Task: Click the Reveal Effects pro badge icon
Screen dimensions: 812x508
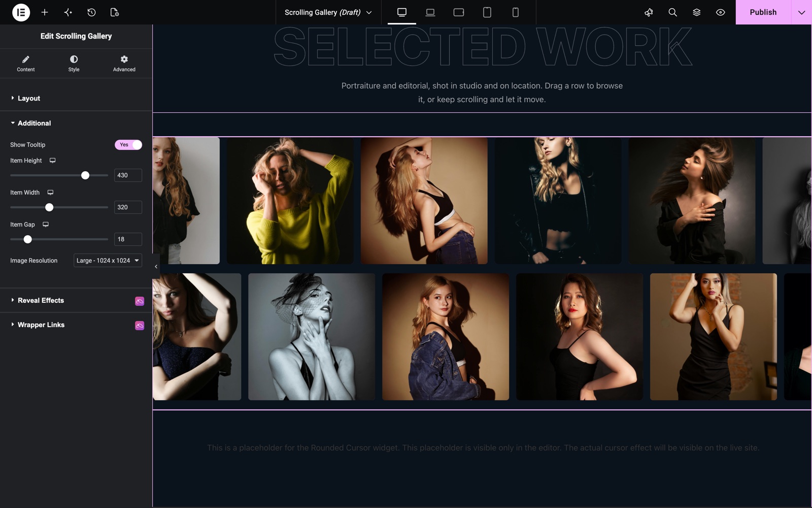Action: click(x=140, y=301)
